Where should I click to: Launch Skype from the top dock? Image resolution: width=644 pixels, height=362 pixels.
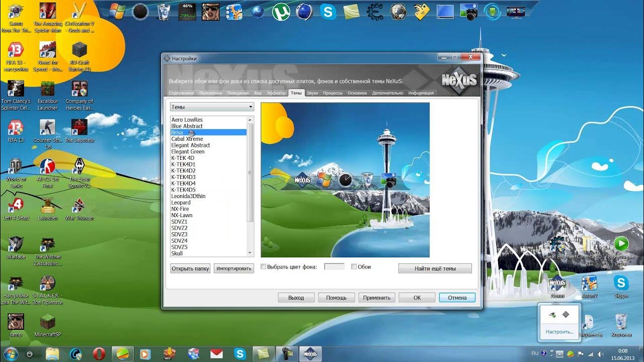pos(328,12)
